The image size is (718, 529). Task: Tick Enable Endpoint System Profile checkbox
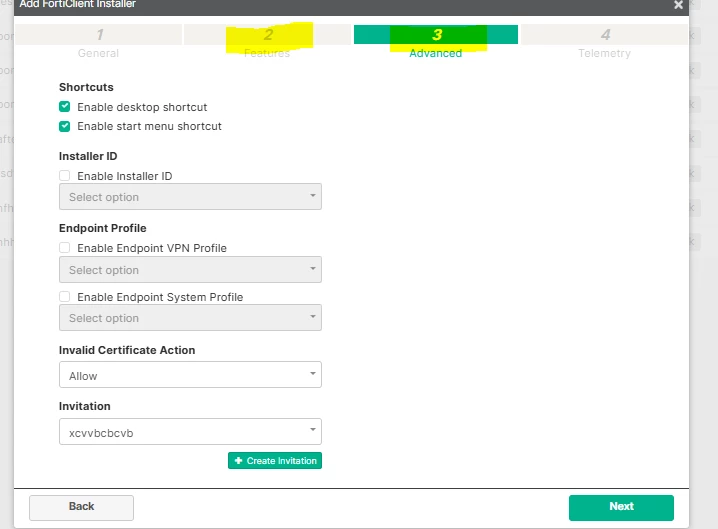(65, 297)
